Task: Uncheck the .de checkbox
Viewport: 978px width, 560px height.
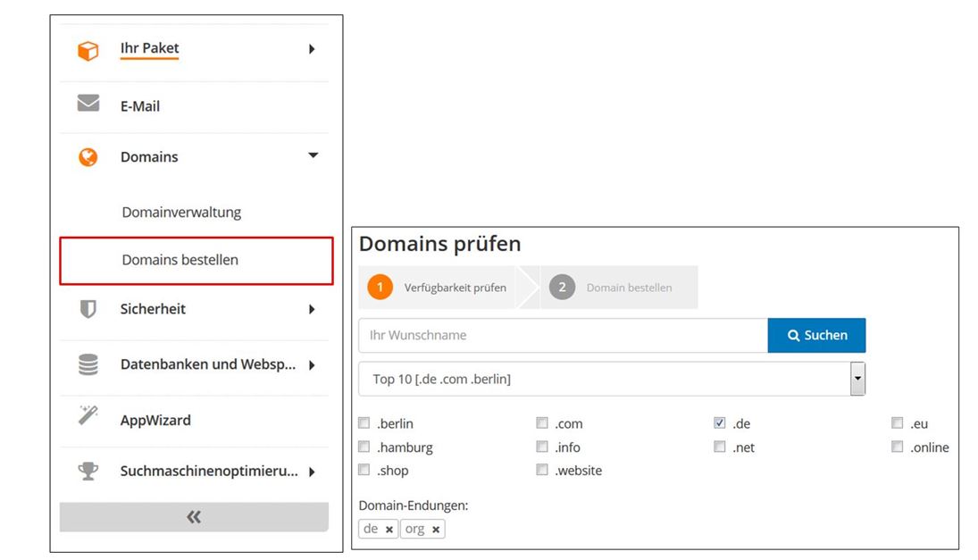Action: (720, 422)
